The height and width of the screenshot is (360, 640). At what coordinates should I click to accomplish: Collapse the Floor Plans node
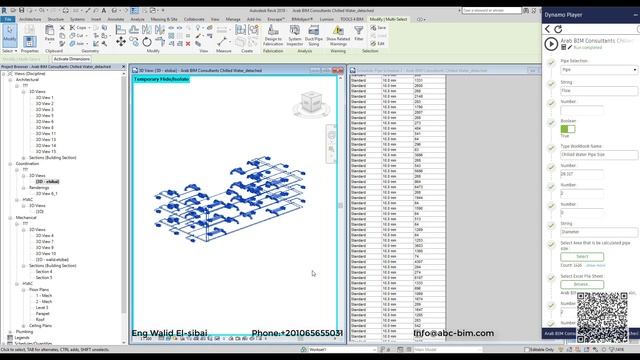[24, 290]
